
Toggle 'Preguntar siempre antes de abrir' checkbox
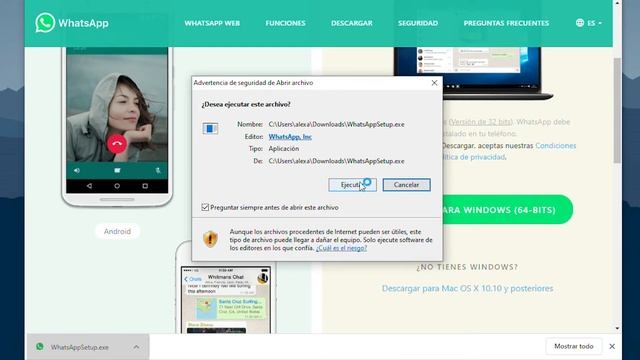205,207
